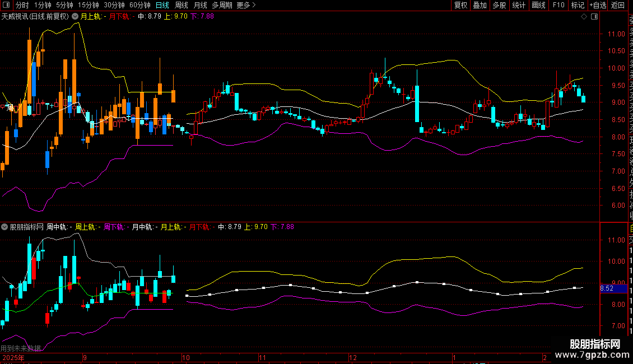
Task: Click the 11.00 price label on main axis
Action: [x=616, y=34]
